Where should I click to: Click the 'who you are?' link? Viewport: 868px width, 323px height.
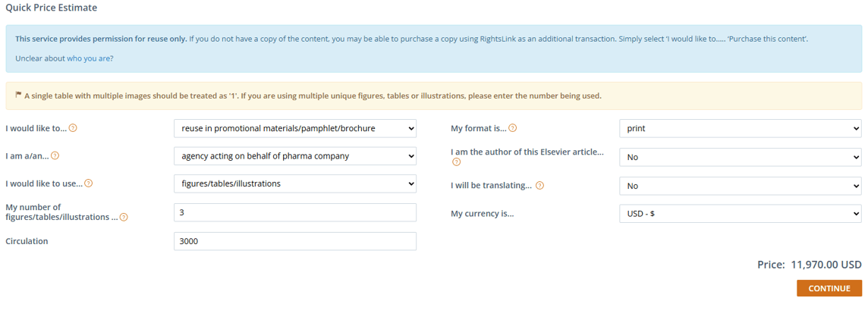90,58
